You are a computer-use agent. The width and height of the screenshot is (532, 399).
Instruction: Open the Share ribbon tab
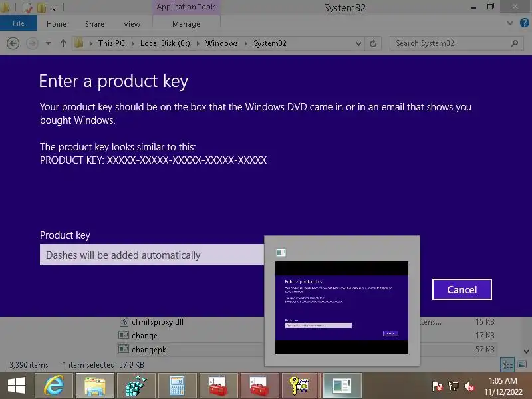coord(94,24)
